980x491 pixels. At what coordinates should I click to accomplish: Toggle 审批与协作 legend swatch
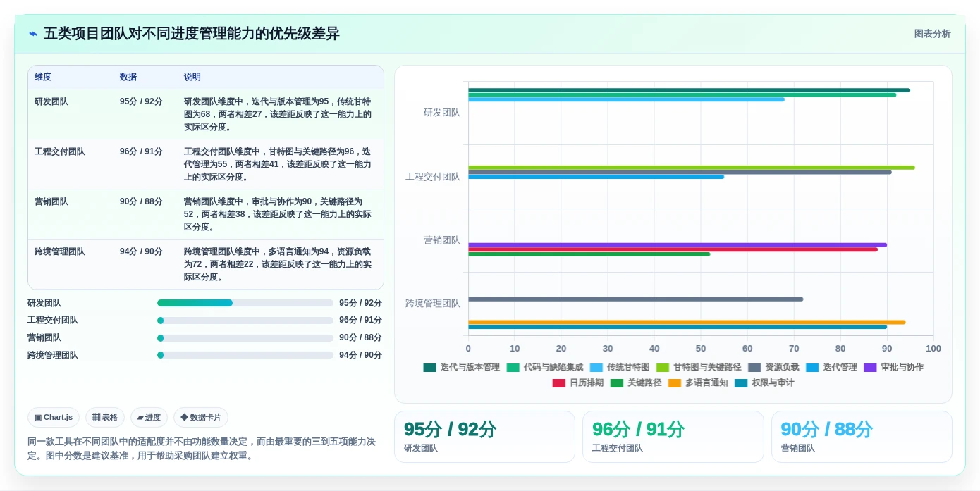point(870,367)
